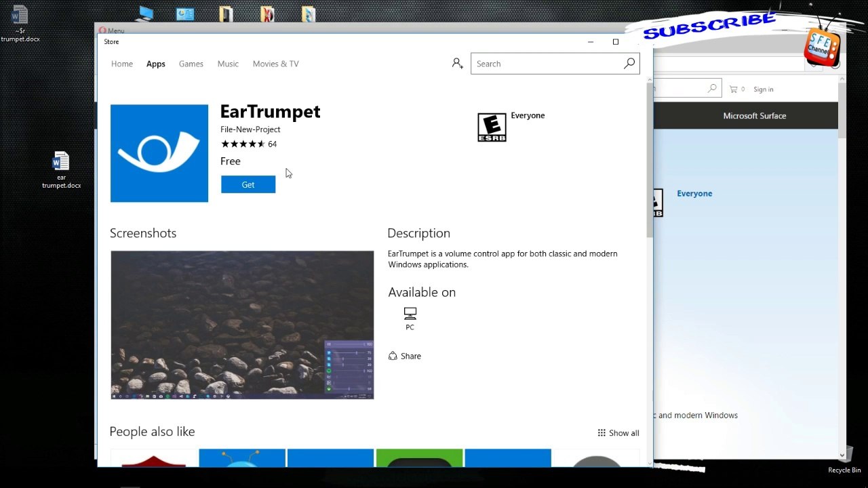Image resolution: width=868 pixels, height=488 pixels.
Task: Click the People also like heading
Action: pyautogui.click(x=152, y=432)
